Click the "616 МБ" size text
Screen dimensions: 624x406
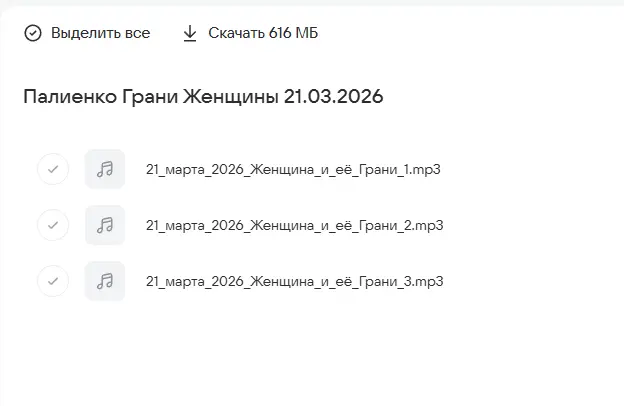coord(294,33)
